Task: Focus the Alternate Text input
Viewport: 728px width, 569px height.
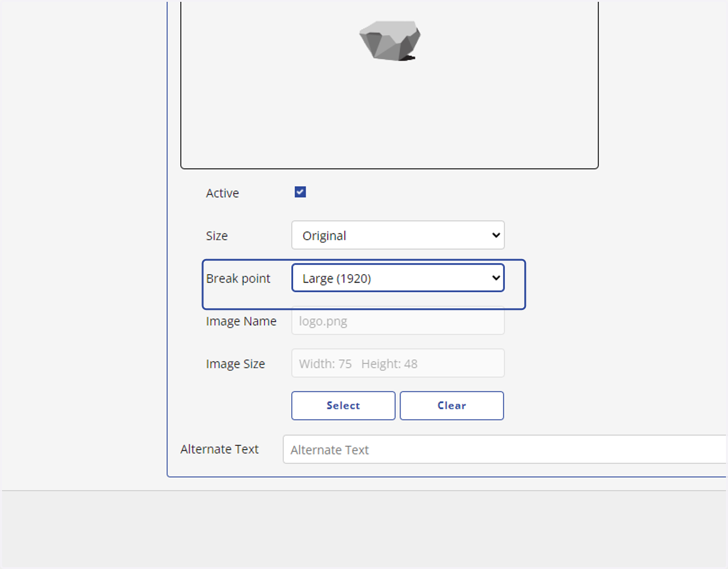Action: (505, 449)
